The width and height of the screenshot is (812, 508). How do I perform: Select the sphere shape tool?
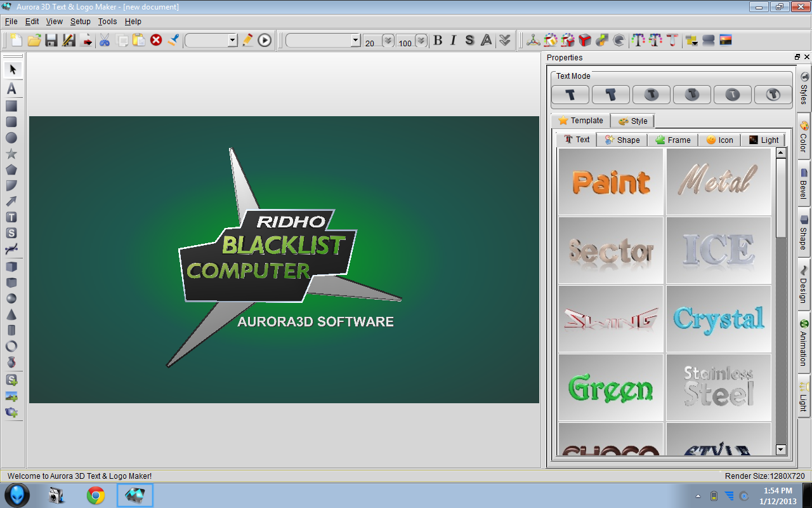click(x=11, y=298)
